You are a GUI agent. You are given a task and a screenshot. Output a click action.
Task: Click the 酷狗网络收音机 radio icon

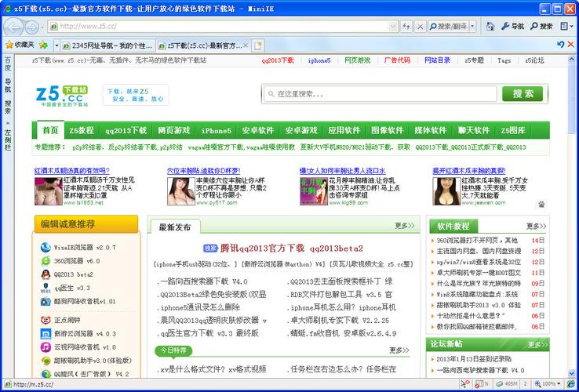pos(46,301)
